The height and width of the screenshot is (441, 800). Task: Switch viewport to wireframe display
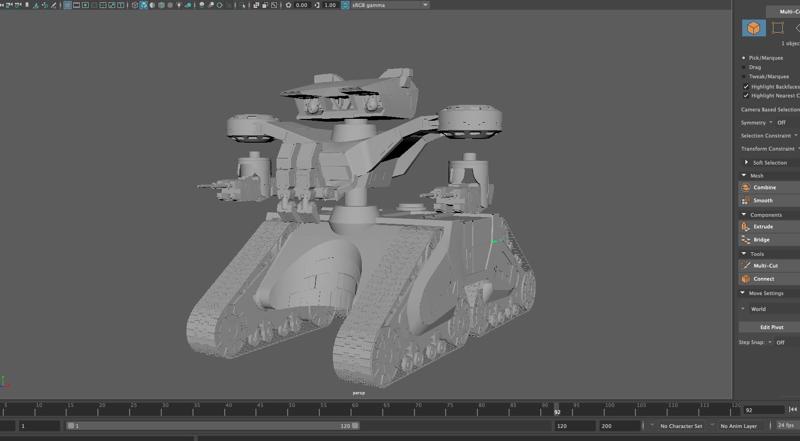point(135,5)
